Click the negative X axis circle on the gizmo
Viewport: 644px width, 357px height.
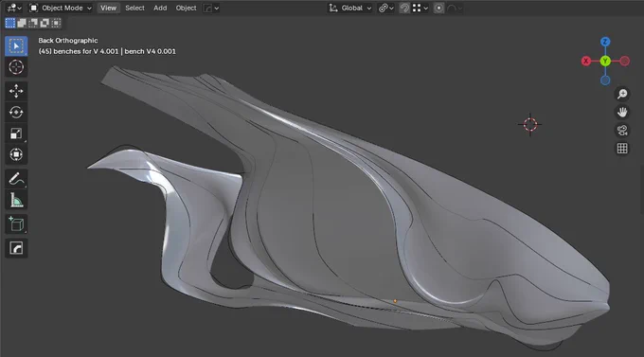click(625, 62)
